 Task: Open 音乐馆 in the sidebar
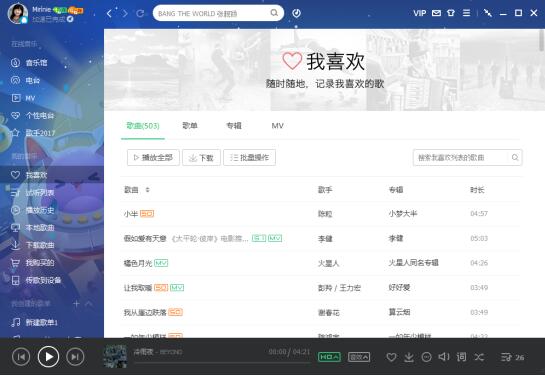coord(36,63)
